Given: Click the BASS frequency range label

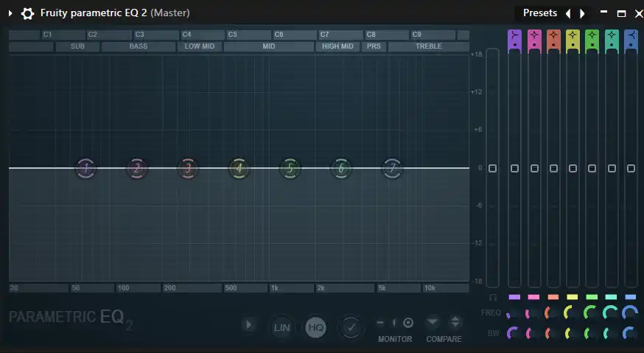Looking at the screenshot, I should [x=139, y=46].
